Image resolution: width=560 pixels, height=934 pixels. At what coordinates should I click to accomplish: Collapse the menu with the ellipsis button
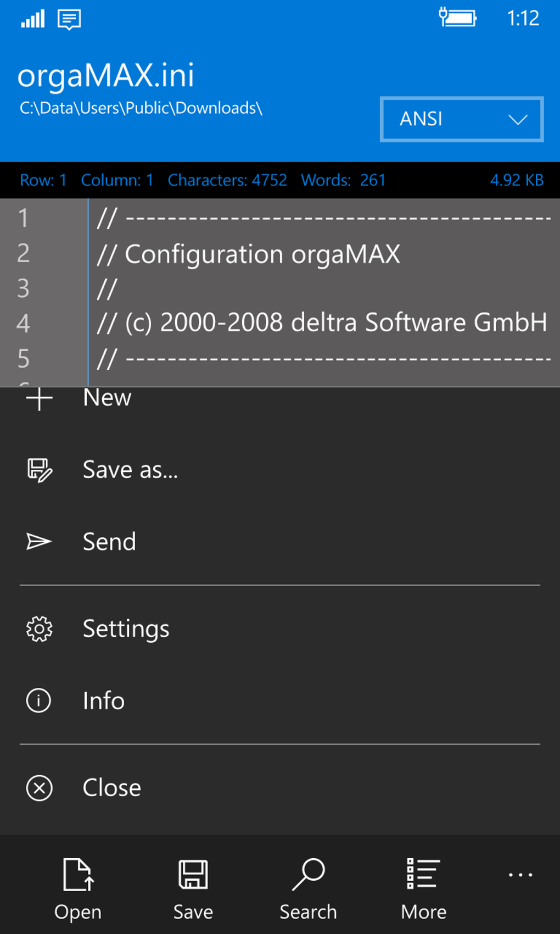point(520,875)
